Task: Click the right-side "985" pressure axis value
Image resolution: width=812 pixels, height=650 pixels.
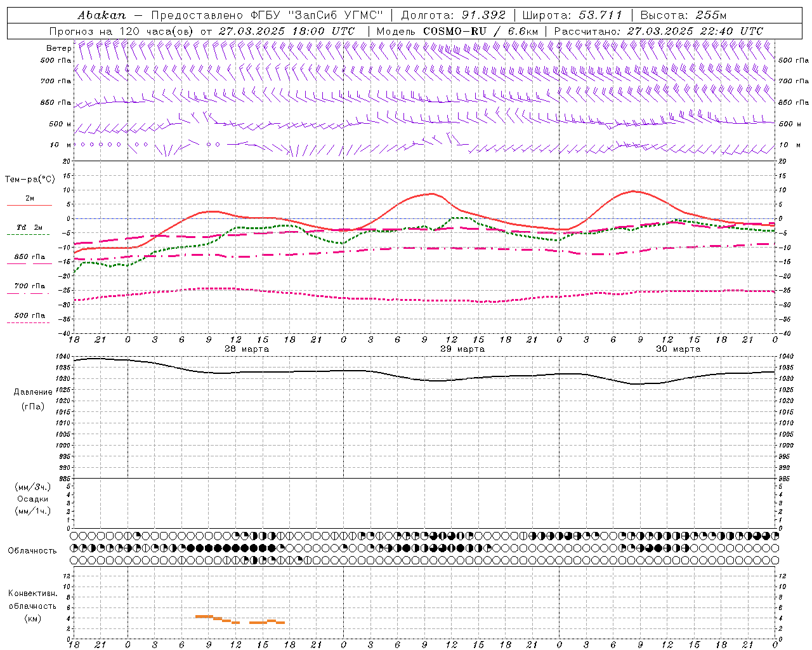Action: (785, 479)
